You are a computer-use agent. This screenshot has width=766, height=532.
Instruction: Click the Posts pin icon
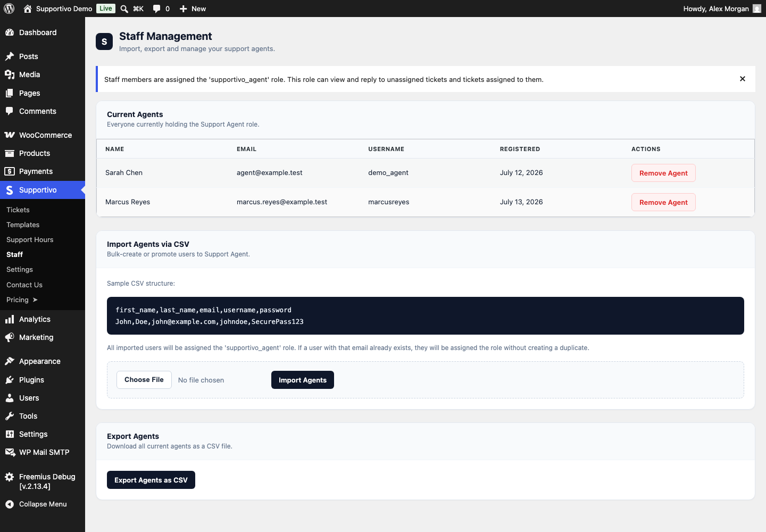coord(10,56)
